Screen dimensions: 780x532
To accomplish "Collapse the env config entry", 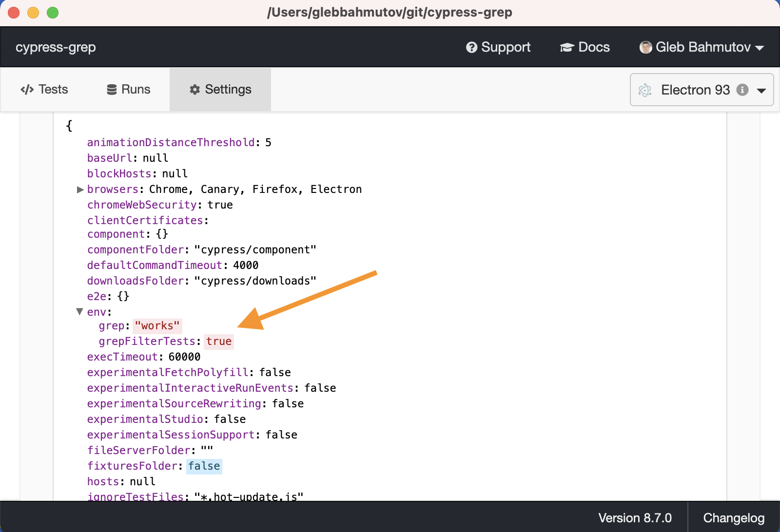I will pos(80,311).
